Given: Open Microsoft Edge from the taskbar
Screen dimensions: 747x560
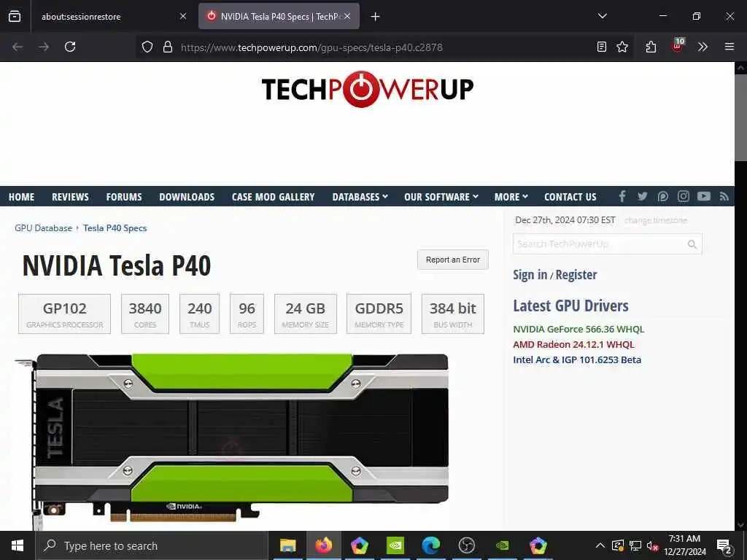Looking at the screenshot, I should [430, 545].
